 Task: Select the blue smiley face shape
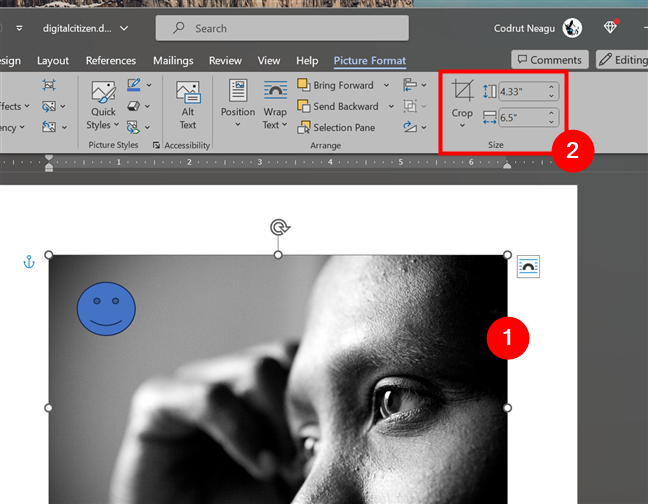pos(106,309)
